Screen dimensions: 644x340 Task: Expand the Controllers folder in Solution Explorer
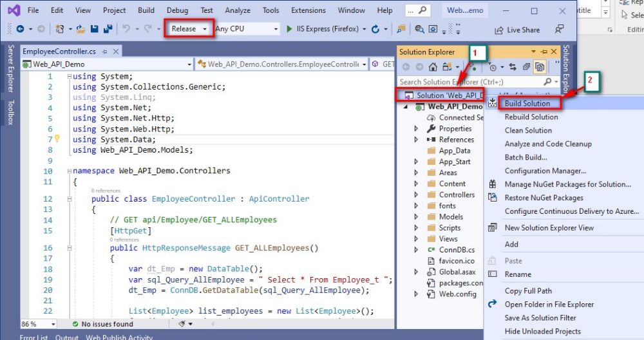pos(415,194)
